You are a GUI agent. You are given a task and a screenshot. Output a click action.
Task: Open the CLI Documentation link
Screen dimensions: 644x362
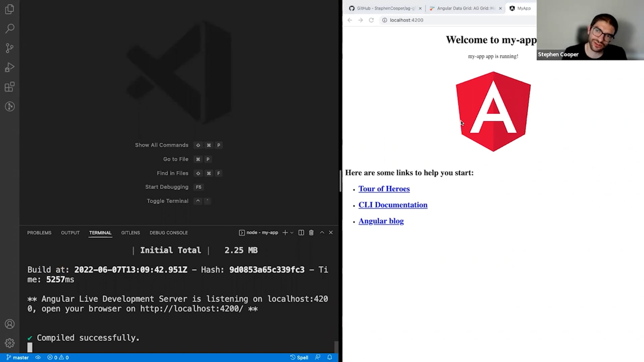(x=393, y=205)
